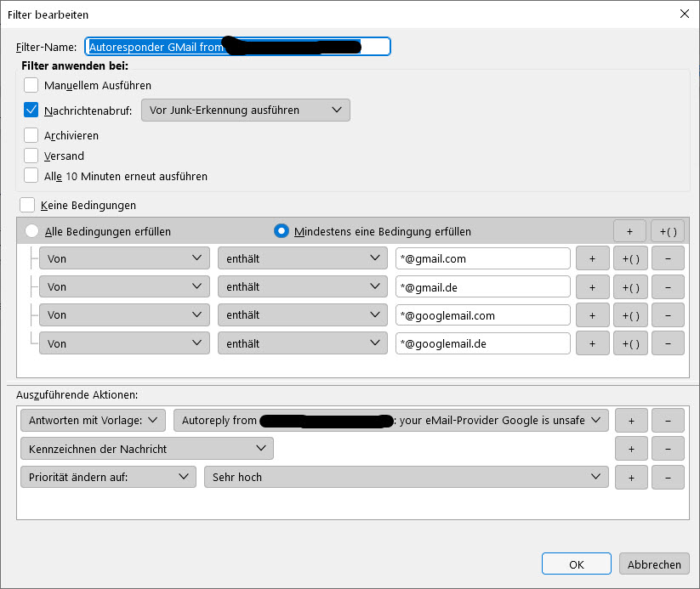Confirm the filter with the OK button
This screenshot has height=589, width=700.
click(x=576, y=564)
